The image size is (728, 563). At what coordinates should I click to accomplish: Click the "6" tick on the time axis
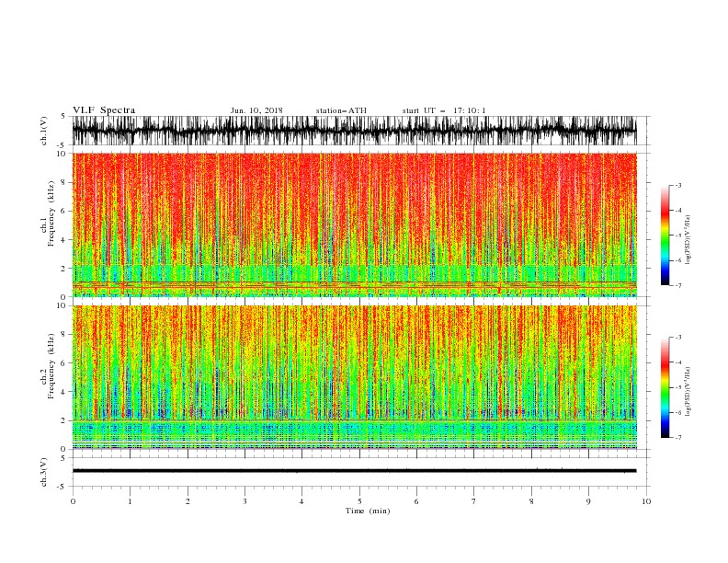(416, 501)
